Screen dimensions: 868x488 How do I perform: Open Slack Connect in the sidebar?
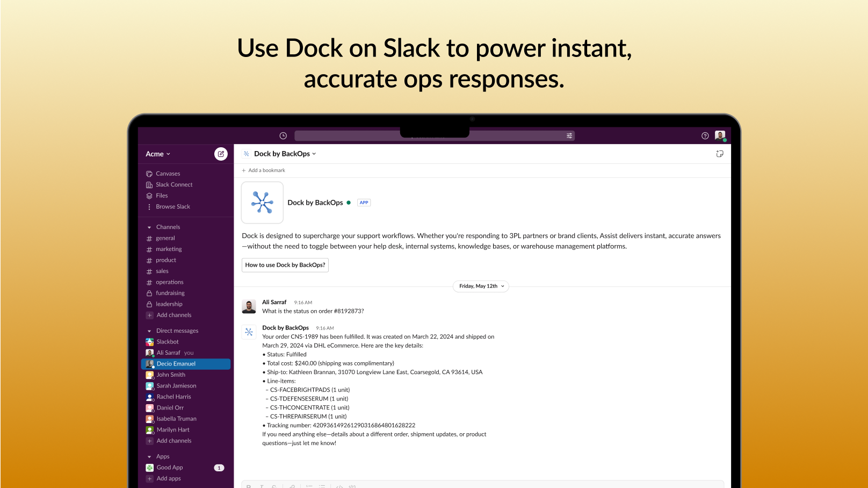coord(174,185)
